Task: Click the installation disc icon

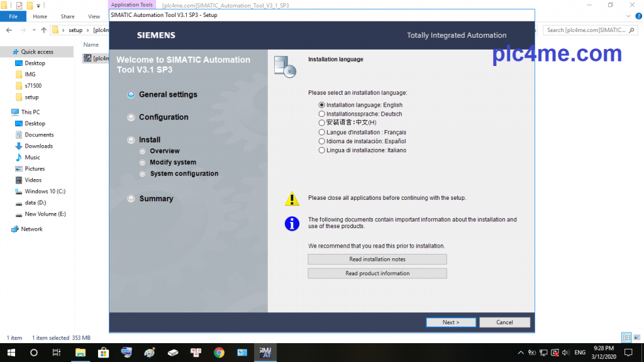Action: 285,66
